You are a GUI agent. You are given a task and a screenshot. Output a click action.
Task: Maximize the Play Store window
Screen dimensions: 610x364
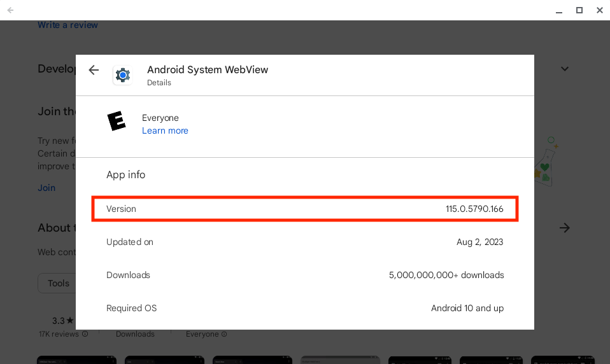point(579,10)
